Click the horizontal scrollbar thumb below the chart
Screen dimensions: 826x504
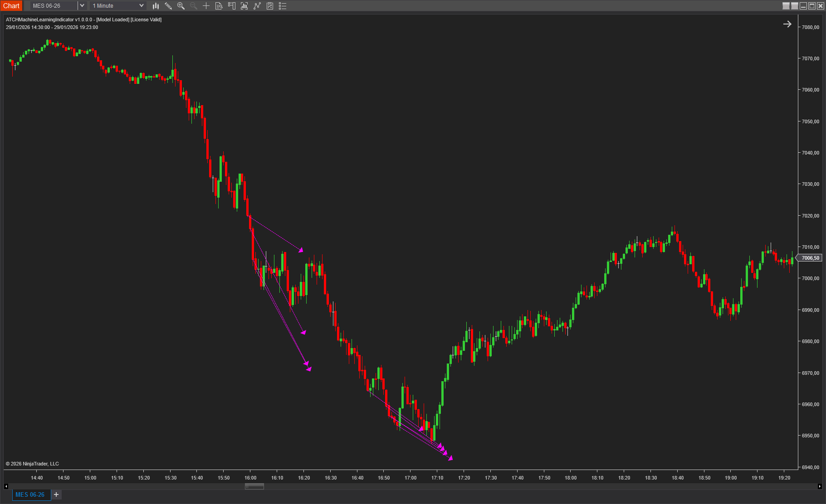pos(254,486)
